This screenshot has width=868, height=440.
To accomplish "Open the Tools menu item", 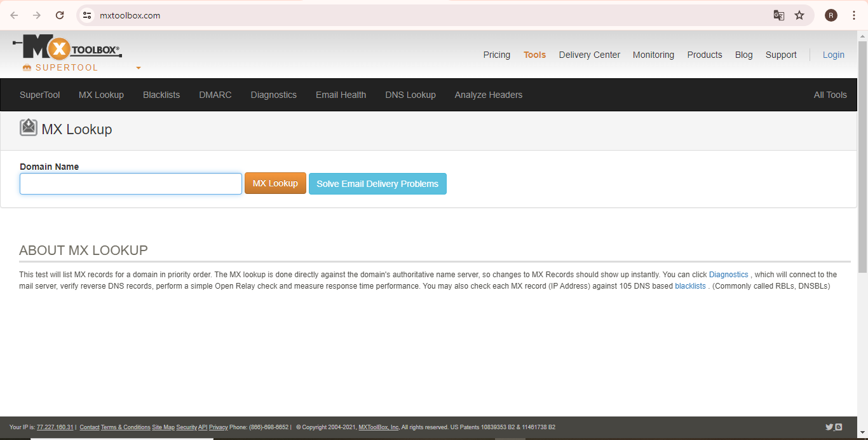I will pos(534,55).
